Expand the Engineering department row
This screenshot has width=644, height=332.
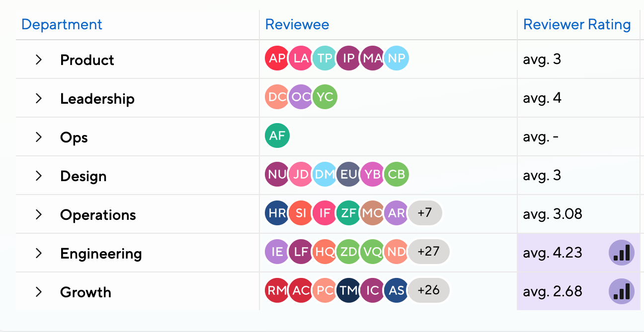[x=39, y=253]
